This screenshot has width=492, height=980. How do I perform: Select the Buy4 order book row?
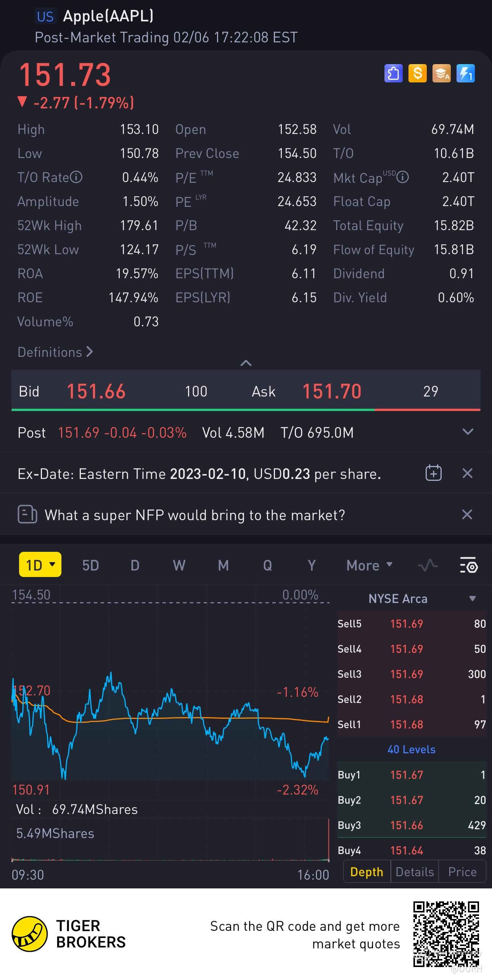[x=412, y=850]
